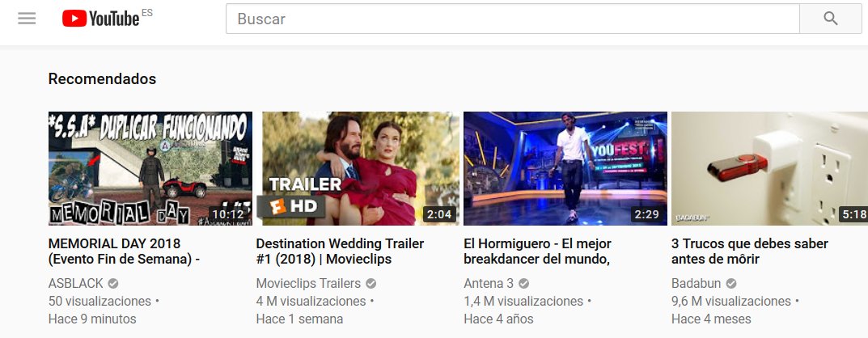Screen dimensions: 868x338
Task: Click the Hace 4 meses text
Action: coord(711,319)
